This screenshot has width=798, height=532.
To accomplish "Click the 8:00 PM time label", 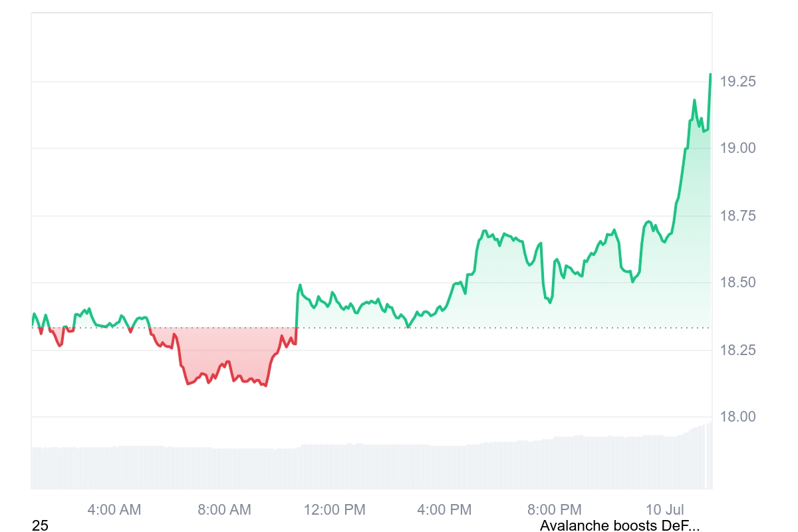I will point(555,510).
